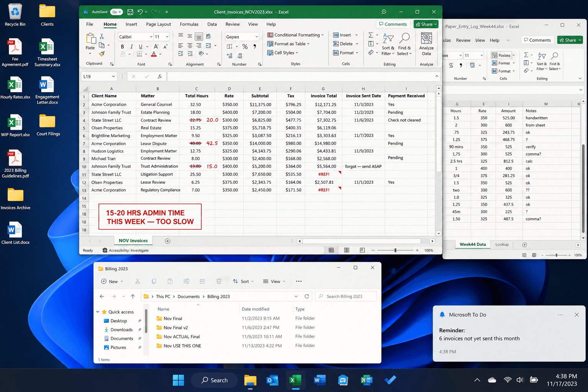Screen dimensions: 588x392
Task: Open the File menu in the Client_Invoices window
Action: [x=90, y=24]
